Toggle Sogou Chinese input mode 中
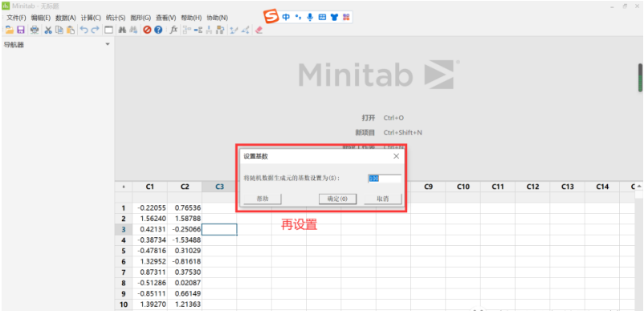Image resolution: width=644 pixels, height=311 pixels. pyautogui.click(x=286, y=17)
